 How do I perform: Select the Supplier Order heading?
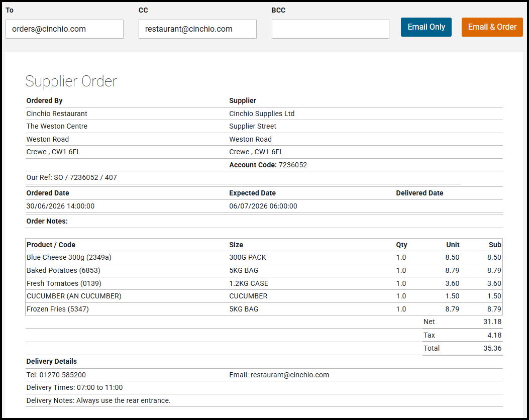click(71, 81)
